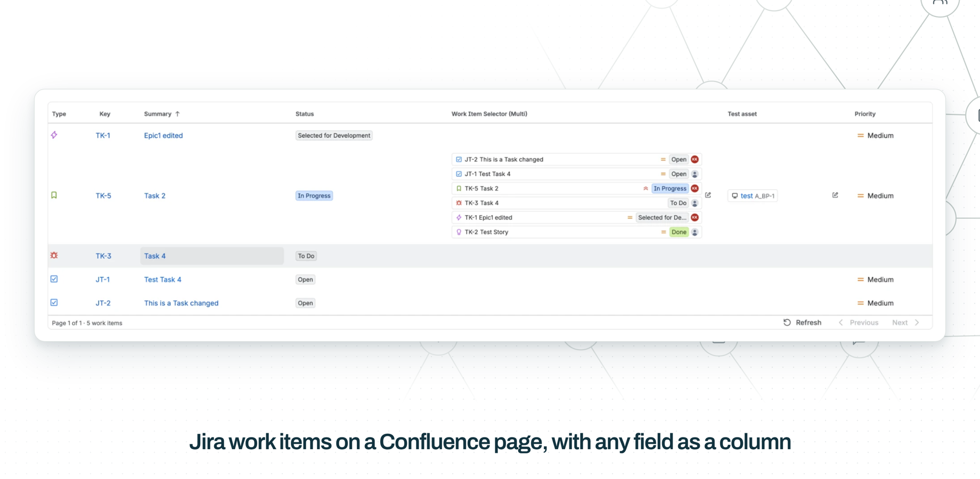Open the This is a Task changed summary link
Image resolution: width=980 pixels, height=479 pixels.
click(x=181, y=303)
